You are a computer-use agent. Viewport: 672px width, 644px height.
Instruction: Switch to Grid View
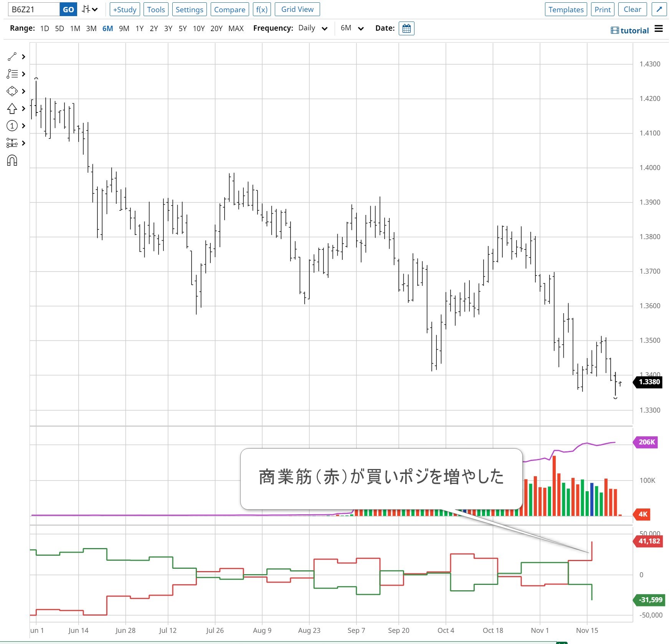(x=297, y=9)
